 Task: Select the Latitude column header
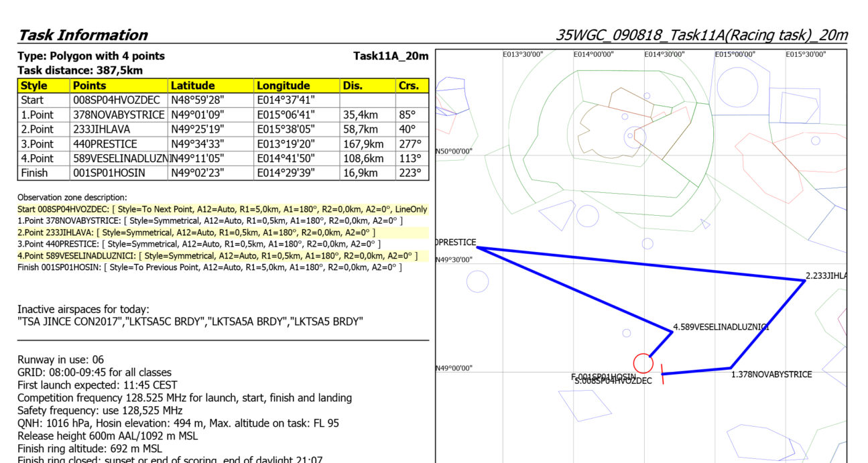[x=192, y=86]
